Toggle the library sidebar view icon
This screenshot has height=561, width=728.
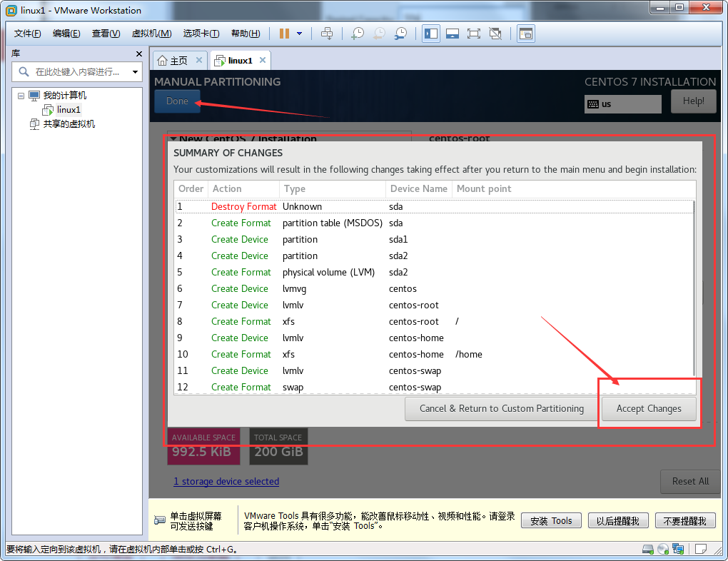(431, 34)
